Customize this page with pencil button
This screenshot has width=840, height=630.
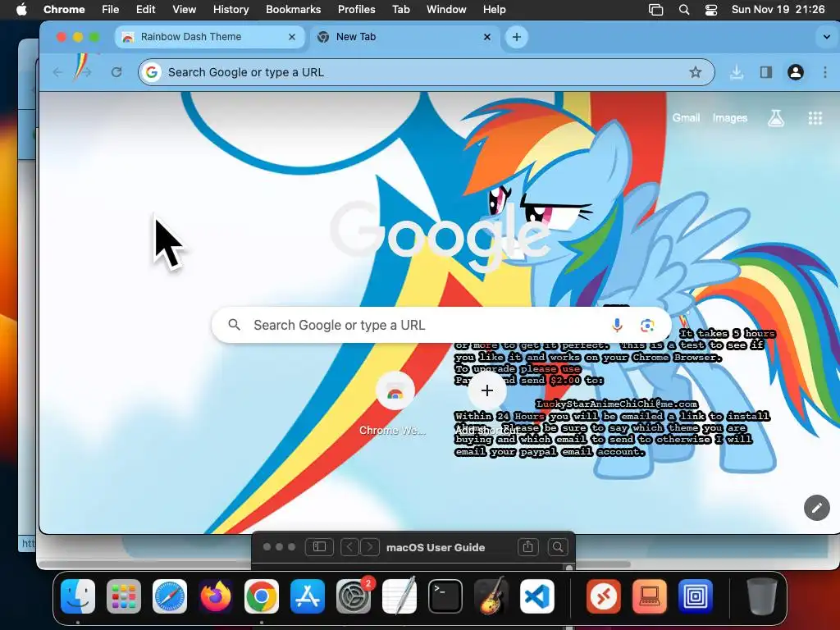816,508
